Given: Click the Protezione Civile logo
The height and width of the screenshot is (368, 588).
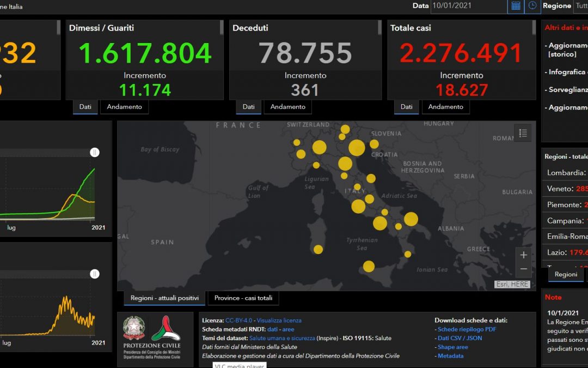Looking at the screenshot, I should point(166,328).
